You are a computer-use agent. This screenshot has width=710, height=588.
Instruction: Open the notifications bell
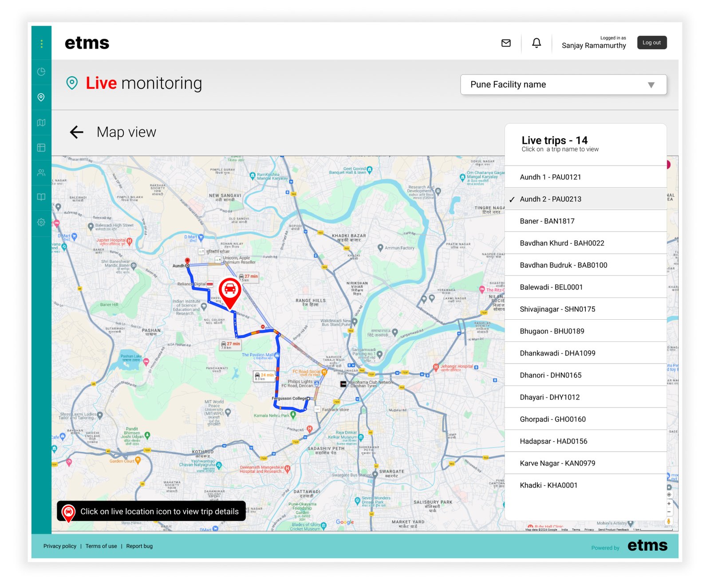(536, 43)
